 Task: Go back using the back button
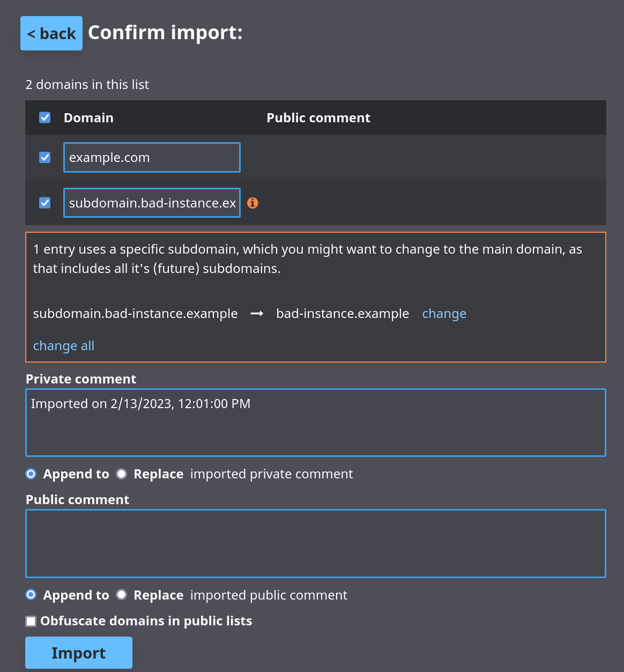(x=51, y=33)
